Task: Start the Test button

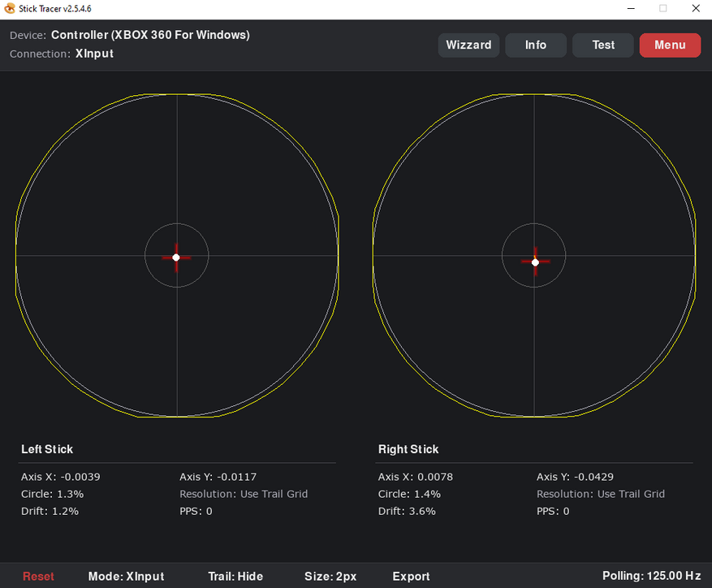Action: [x=603, y=45]
